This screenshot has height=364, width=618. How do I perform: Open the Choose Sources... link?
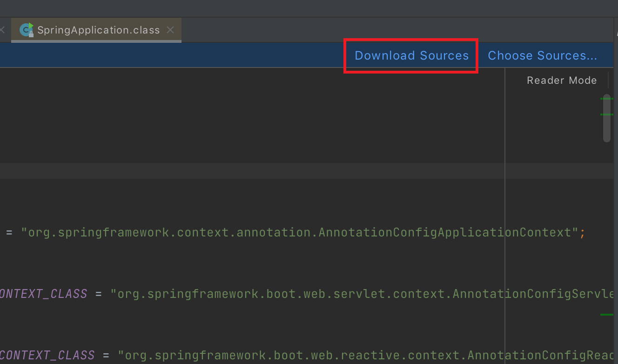tap(542, 55)
